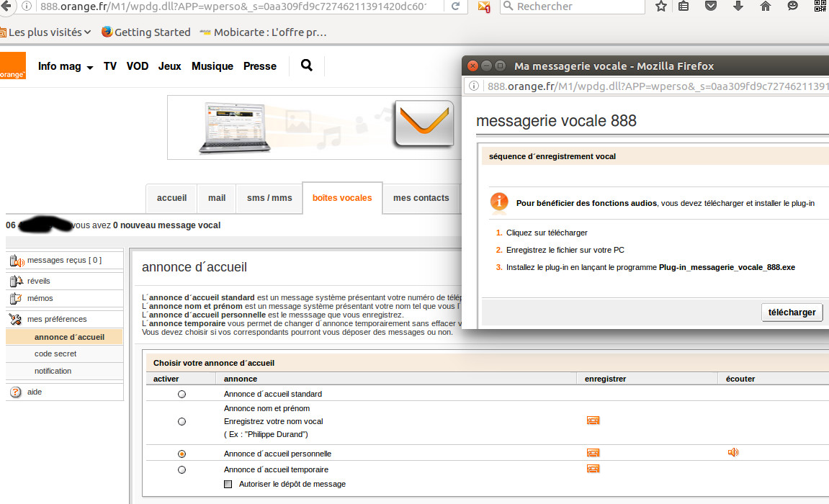Click the home icon in toolbar
829x504 pixels.
[765, 6]
